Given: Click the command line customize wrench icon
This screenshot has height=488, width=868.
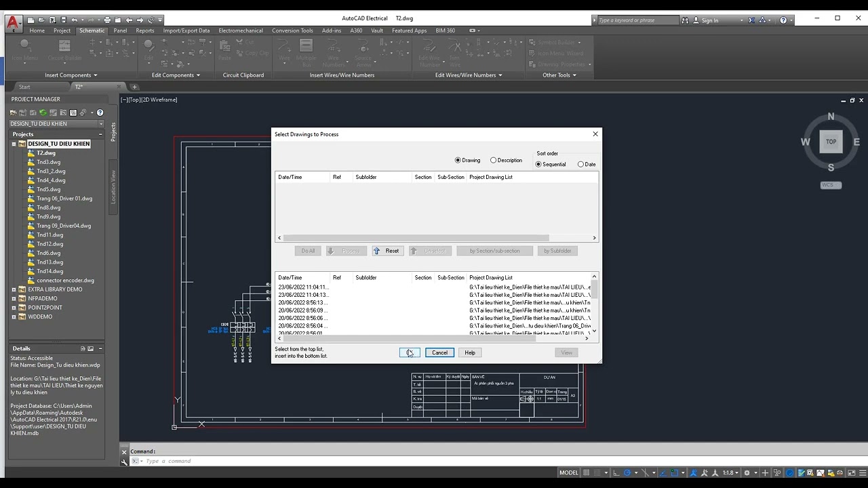Looking at the screenshot, I should click(124, 462).
